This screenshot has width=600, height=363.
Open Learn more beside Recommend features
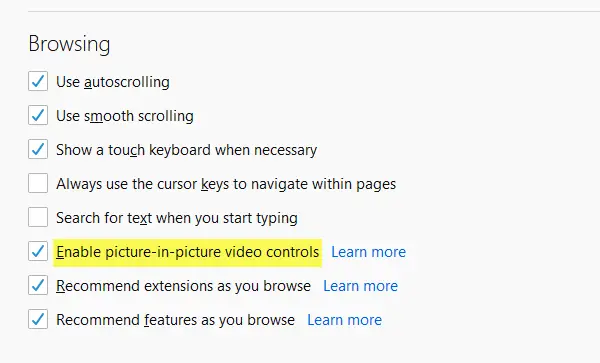344,320
